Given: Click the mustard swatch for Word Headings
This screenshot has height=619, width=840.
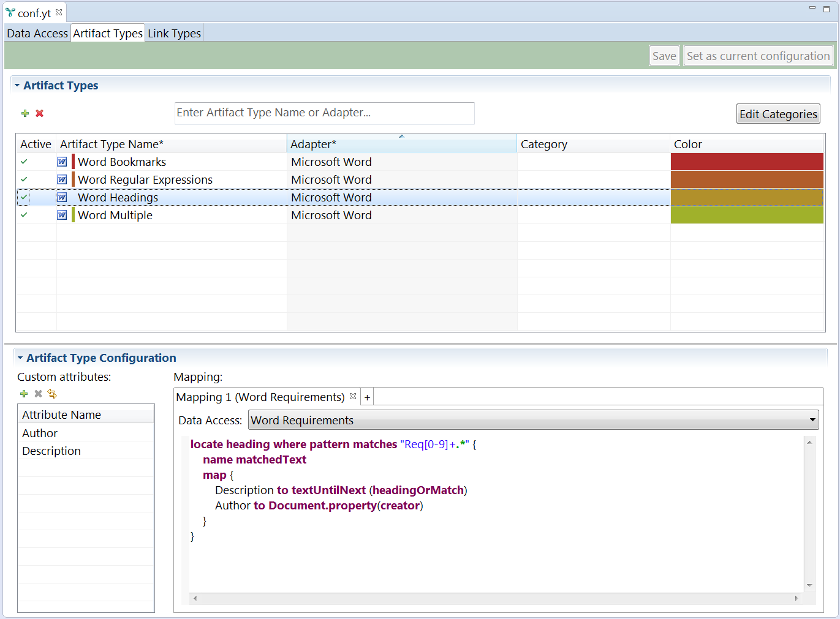Looking at the screenshot, I should [747, 197].
